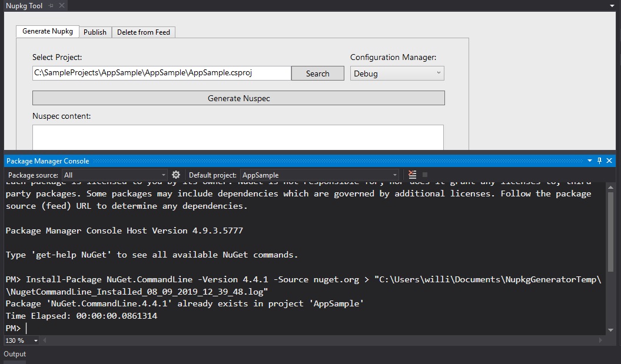Open Package Manager Console window position menu
621x364 pixels.
(590, 161)
